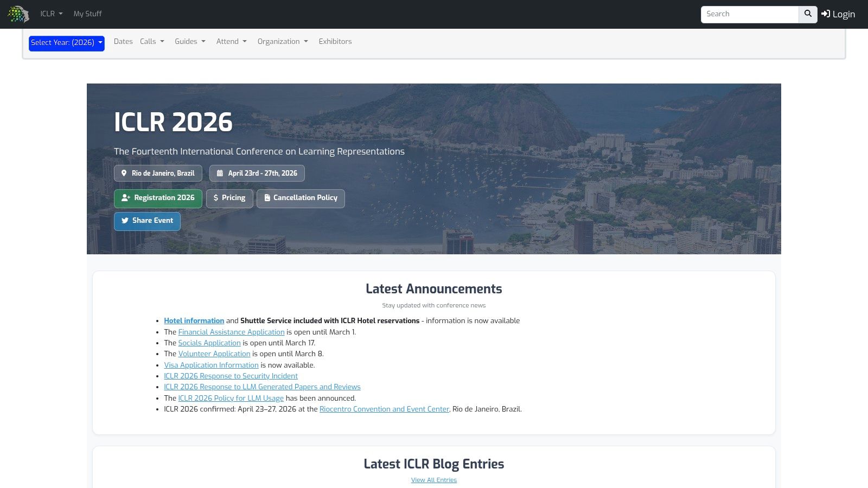Screen dimensions: 868x488
Task: Open Riocentro Convention and Event Center link
Action: click(x=384, y=409)
